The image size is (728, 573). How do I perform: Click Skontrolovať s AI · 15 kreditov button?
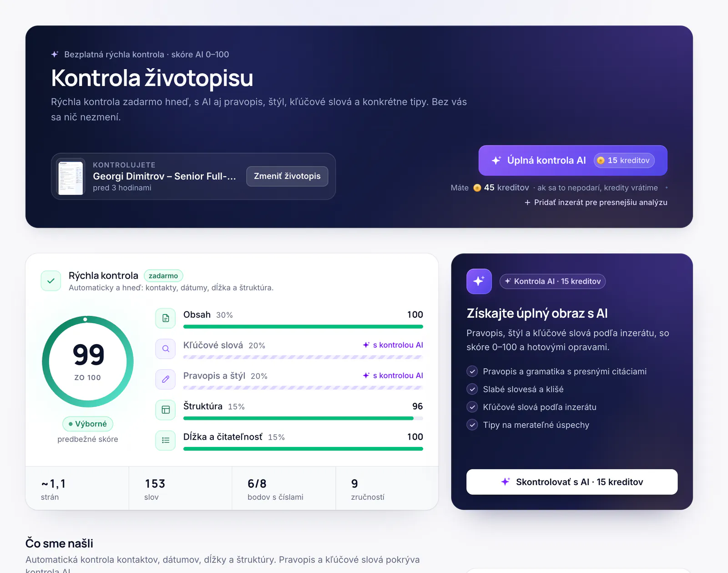click(572, 482)
